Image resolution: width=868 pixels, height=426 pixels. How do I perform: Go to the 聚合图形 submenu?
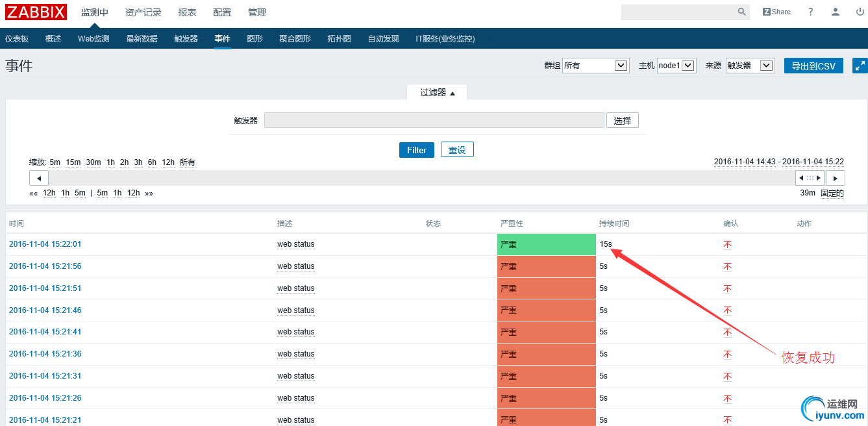point(295,39)
